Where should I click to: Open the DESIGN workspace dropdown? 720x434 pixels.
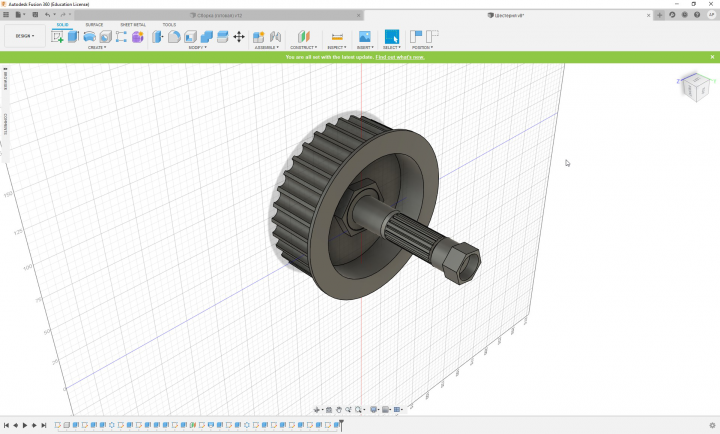(x=25, y=36)
